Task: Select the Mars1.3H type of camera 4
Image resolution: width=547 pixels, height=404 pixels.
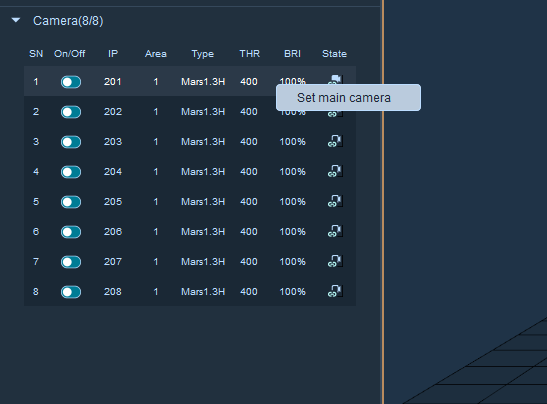Action: [x=203, y=172]
